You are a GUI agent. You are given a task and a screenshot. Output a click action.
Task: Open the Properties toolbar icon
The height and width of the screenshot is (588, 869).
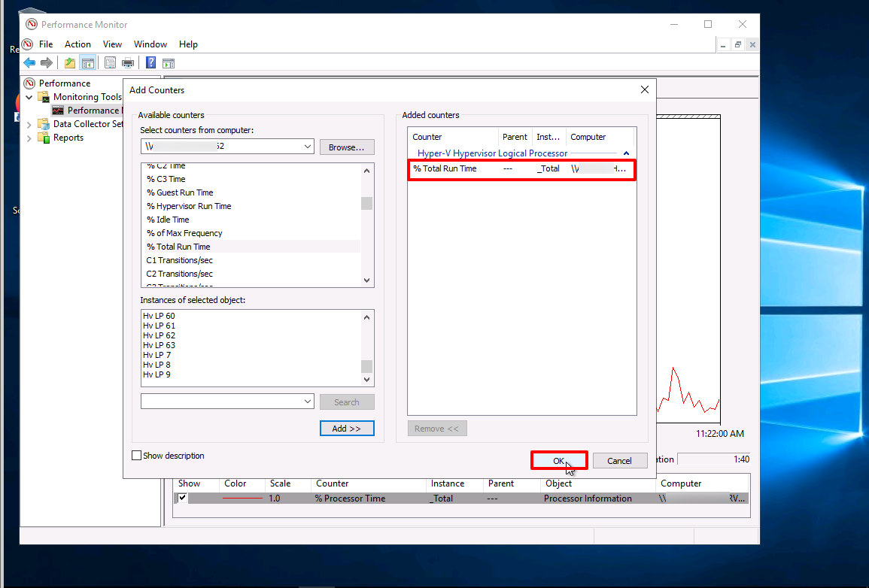click(x=111, y=63)
